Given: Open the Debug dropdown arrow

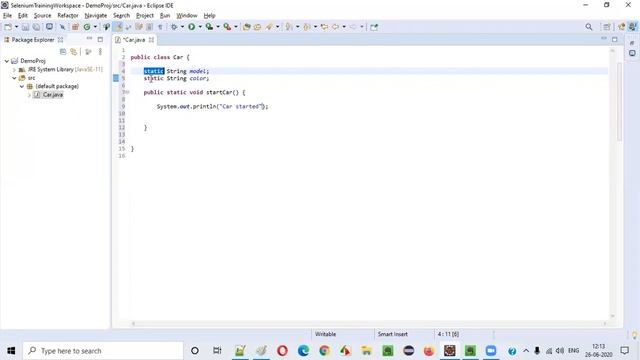Looking at the screenshot, I should (x=182, y=27).
